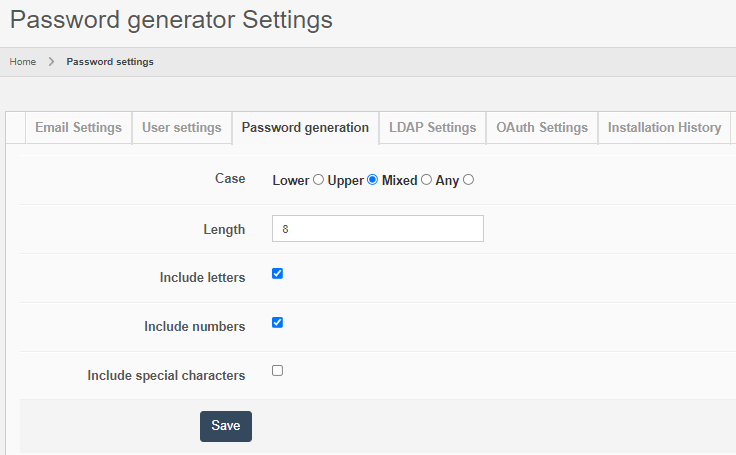Select the Password generation tab
The height and width of the screenshot is (455, 736).
pos(305,128)
